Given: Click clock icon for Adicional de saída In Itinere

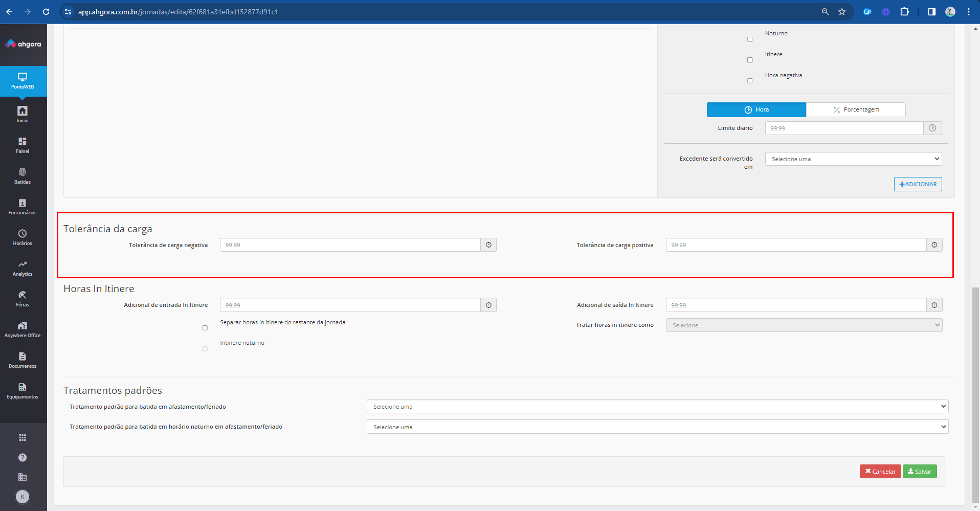Looking at the screenshot, I should tap(934, 305).
